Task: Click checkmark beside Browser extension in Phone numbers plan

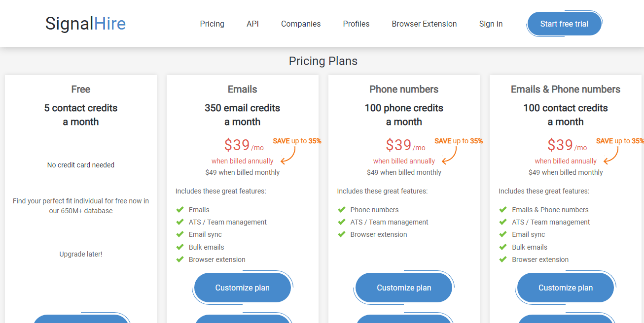Action: pos(342,234)
